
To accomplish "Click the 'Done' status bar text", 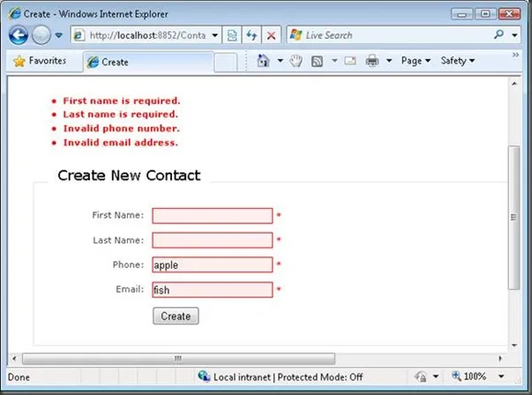I will click(x=19, y=377).
